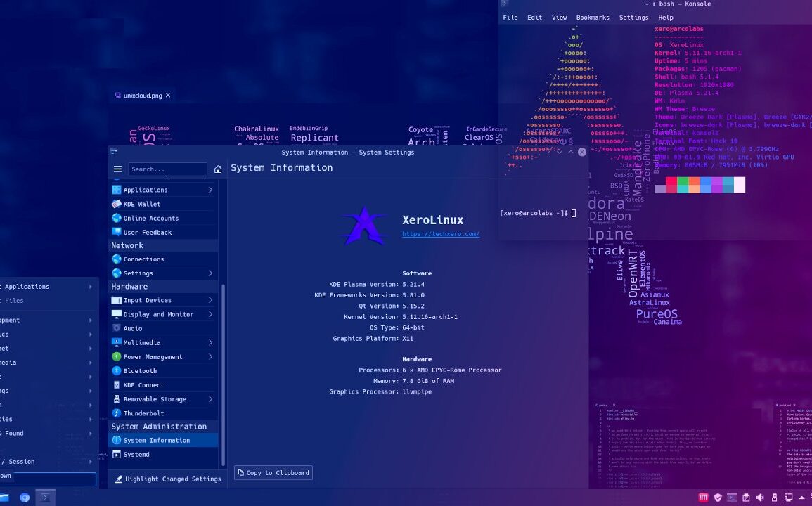Focus the System Settings search field
Viewport: 812px width, 506px height.
(167, 169)
